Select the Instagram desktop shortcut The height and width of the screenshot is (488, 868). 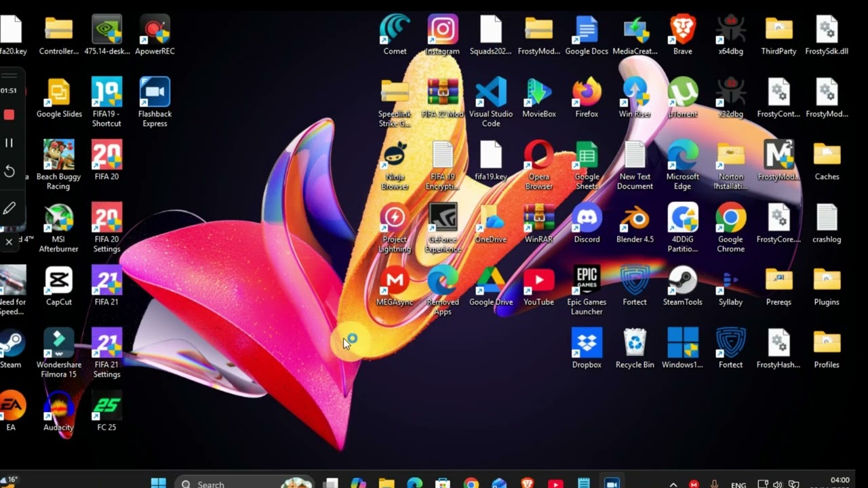[442, 36]
